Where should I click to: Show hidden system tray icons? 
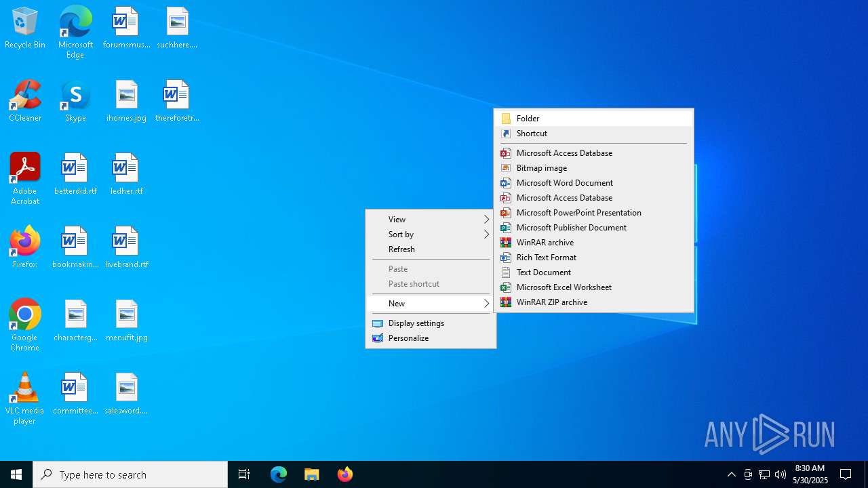(x=732, y=474)
